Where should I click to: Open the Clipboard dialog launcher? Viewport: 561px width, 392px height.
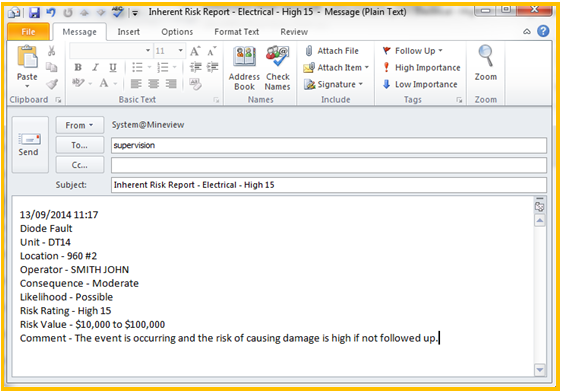tap(58, 100)
